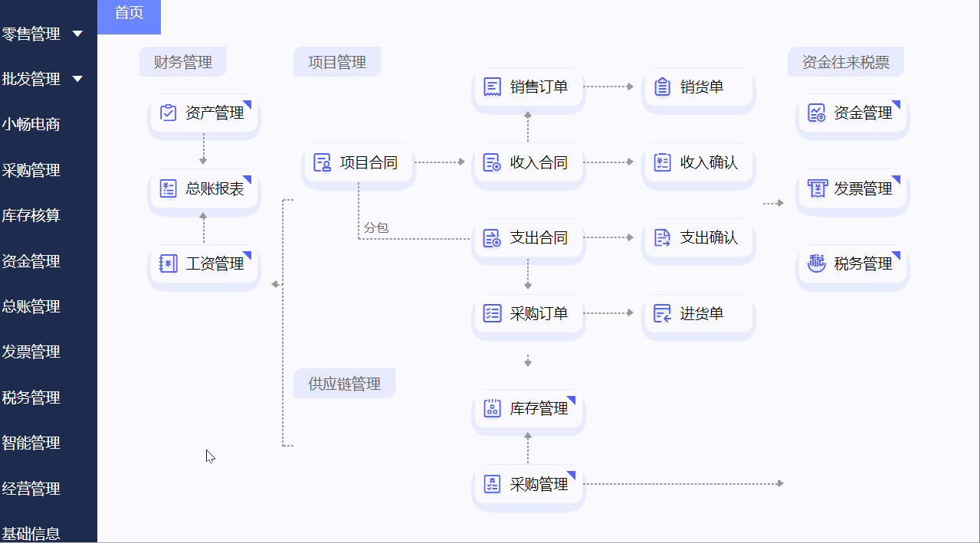
Task: Expand the 零售管理 dropdown arrow
Action: (77, 34)
